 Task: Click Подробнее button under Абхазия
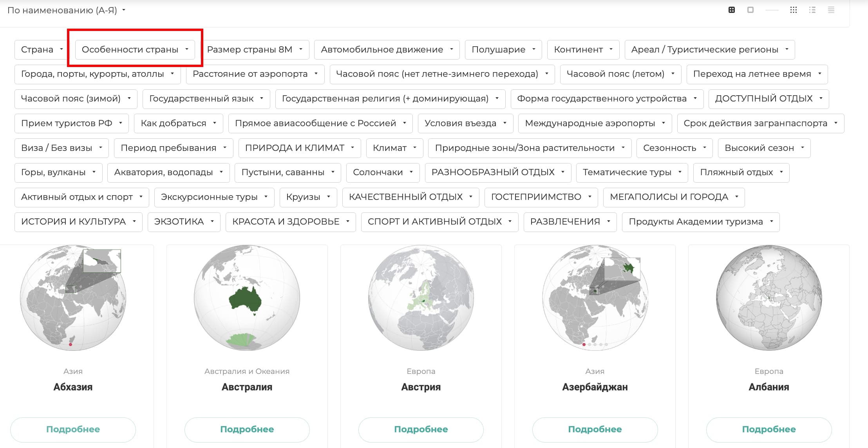pos(73,430)
